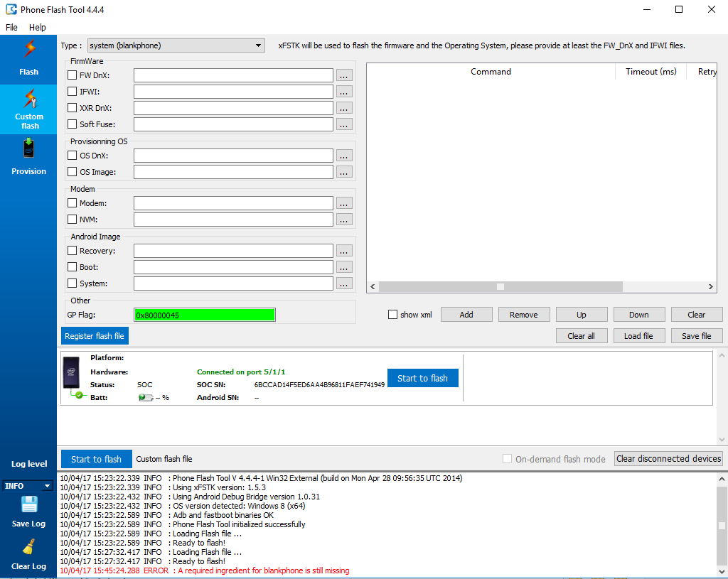The image size is (728, 579).
Task: Open the Type dropdown showing system (blankphone)
Action: pos(176,45)
